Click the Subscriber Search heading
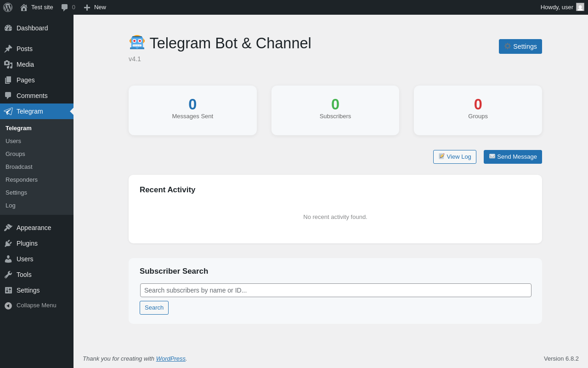The height and width of the screenshot is (368, 588). [x=174, y=271]
